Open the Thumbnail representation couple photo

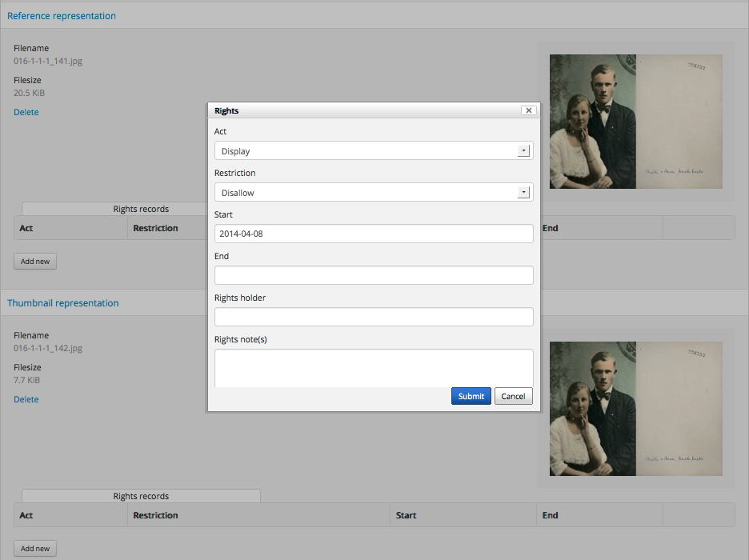pyautogui.click(x=635, y=409)
